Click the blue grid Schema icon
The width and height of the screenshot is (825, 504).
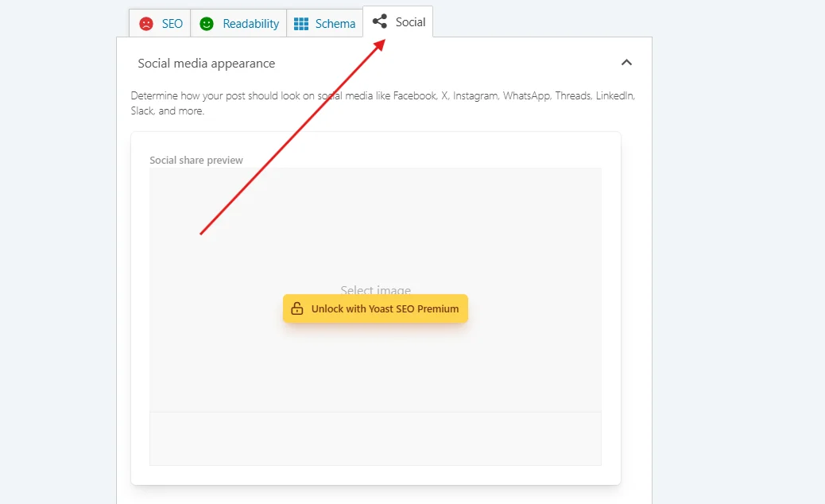click(x=301, y=24)
